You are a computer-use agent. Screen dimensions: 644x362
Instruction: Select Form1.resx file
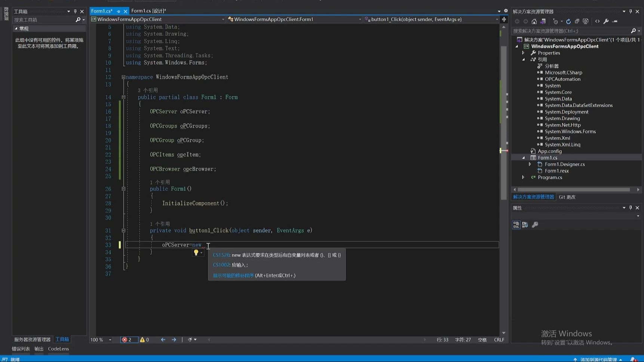tap(556, 171)
